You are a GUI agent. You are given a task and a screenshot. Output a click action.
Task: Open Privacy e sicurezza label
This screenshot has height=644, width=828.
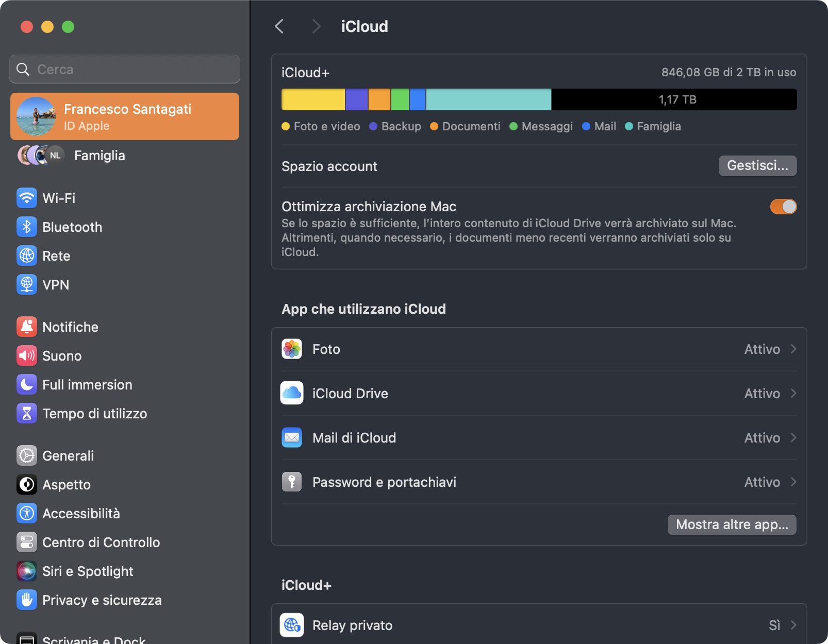coord(102,600)
